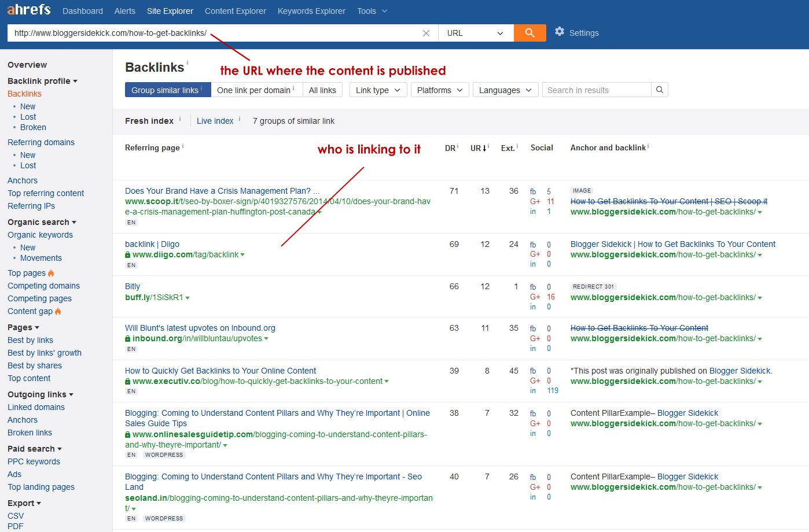This screenshot has height=532, width=809.
Task: Click the info icon next to Ext. column
Action: [x=517, y=146]
